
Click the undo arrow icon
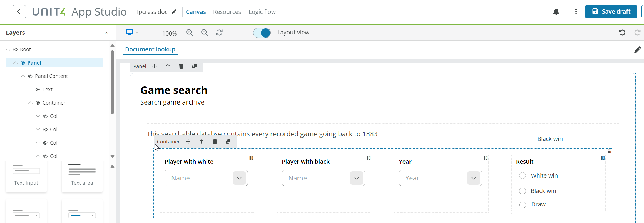click(622, 33)
